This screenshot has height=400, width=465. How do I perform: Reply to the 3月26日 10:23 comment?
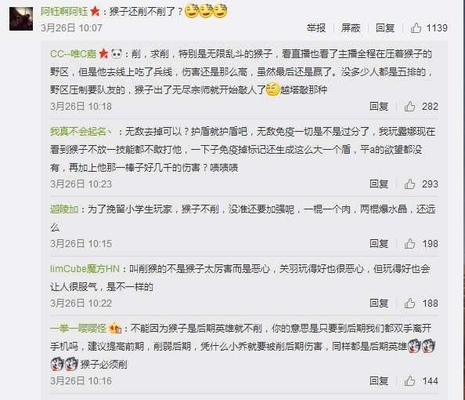pos(379,184)
